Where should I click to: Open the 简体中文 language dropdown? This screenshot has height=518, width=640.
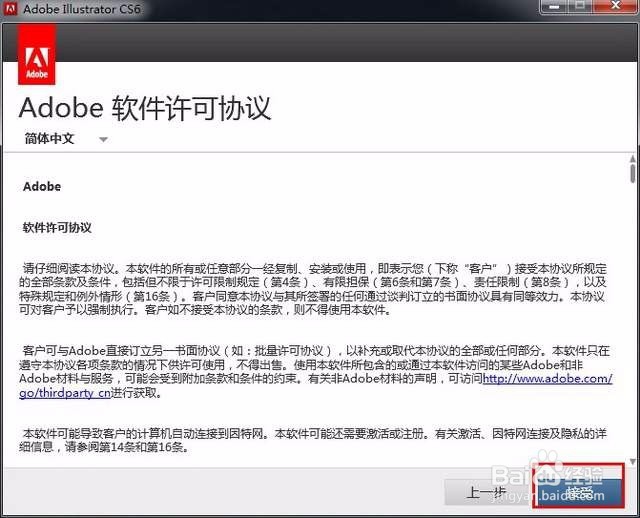65,139
